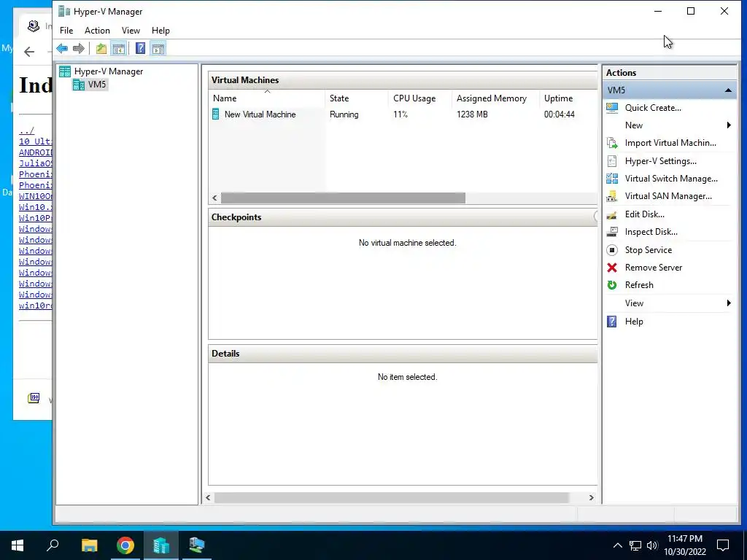
Task: Click the green Refresh icon
Action: pos(612,285)
